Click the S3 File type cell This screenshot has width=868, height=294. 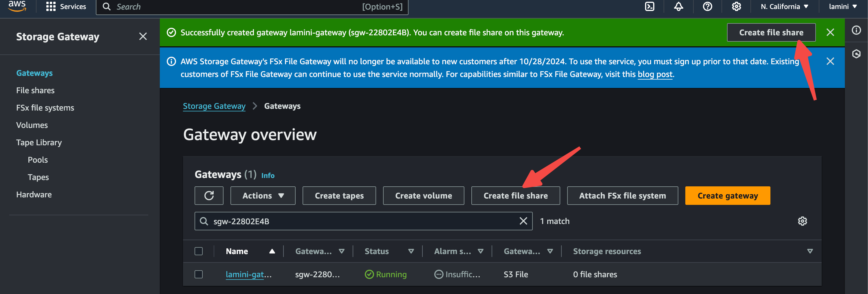coord(516,274)
